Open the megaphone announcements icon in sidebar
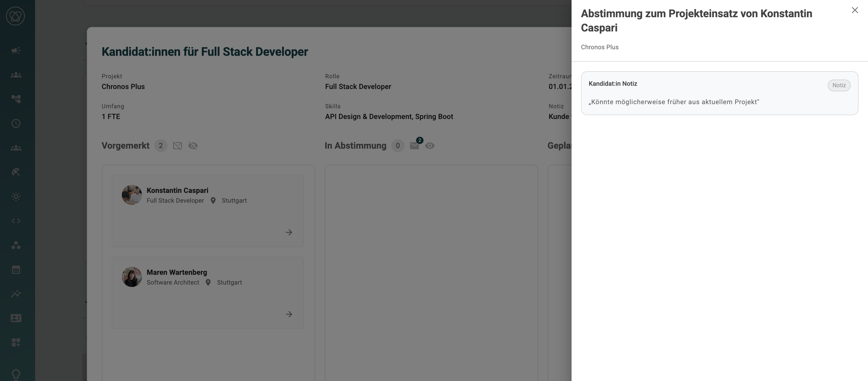 click(16, 50)
